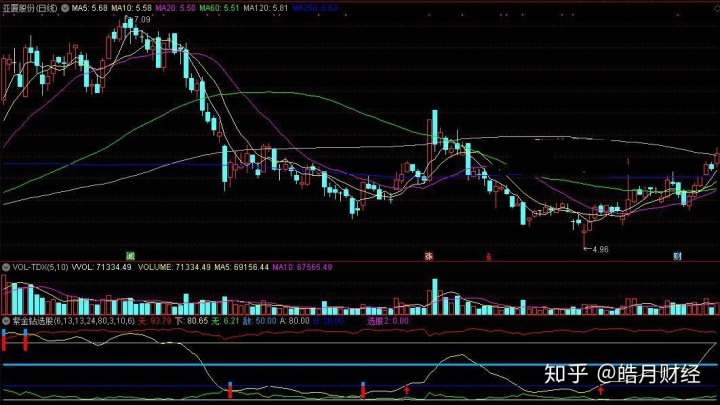Click the blue 财 financial report marker
Screen dimensions: 720x405
[x=677, y=256]
